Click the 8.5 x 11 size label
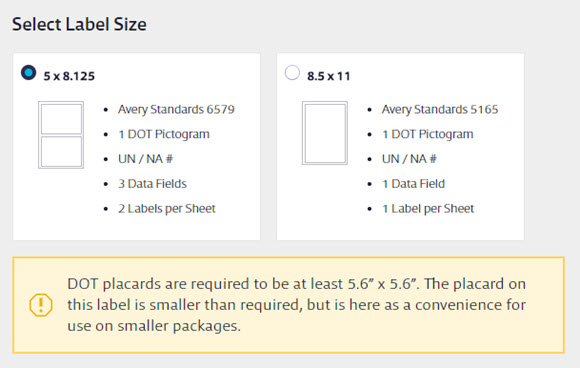 328,76
